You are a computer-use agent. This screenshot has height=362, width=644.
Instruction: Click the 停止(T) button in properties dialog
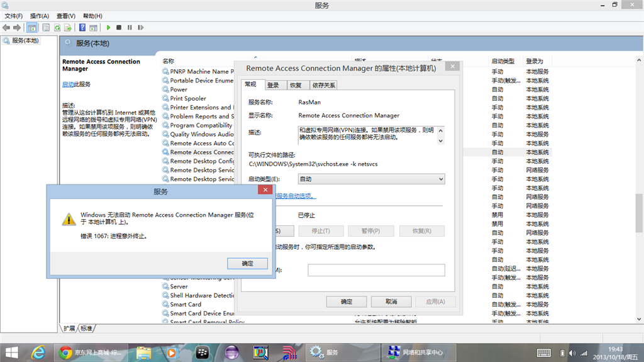[320, 231]
